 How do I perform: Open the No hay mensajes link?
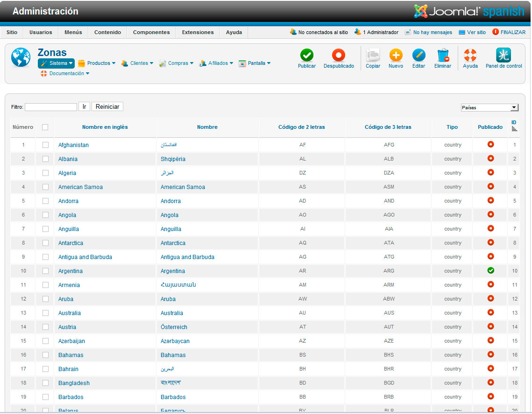(x=428, y=32)
